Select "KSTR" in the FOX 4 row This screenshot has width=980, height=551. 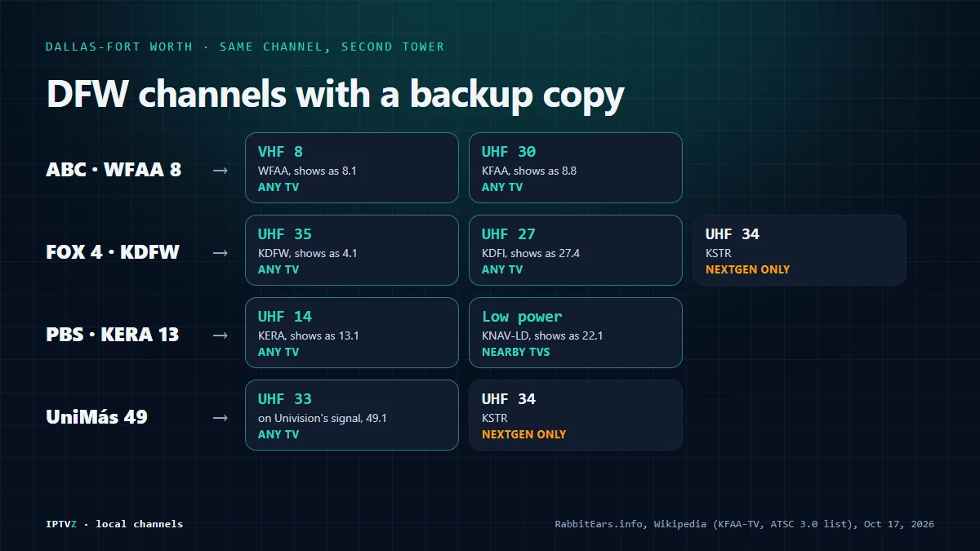[719, 254]
